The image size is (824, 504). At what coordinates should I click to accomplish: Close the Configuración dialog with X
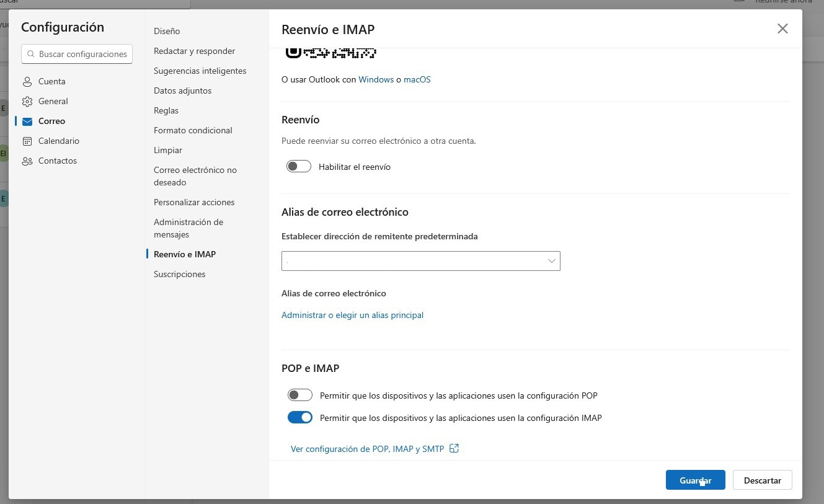[x=782, y=29]
